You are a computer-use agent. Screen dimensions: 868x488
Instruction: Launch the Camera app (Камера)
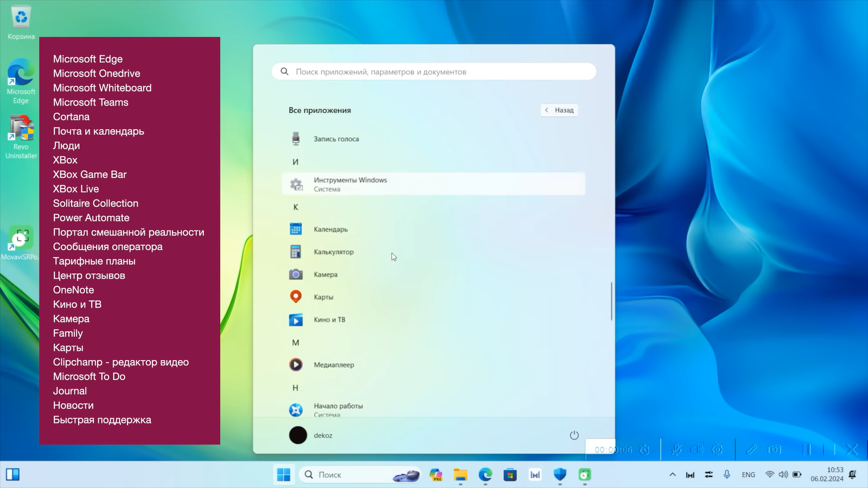pyautogui.click(x=325, y=274)
